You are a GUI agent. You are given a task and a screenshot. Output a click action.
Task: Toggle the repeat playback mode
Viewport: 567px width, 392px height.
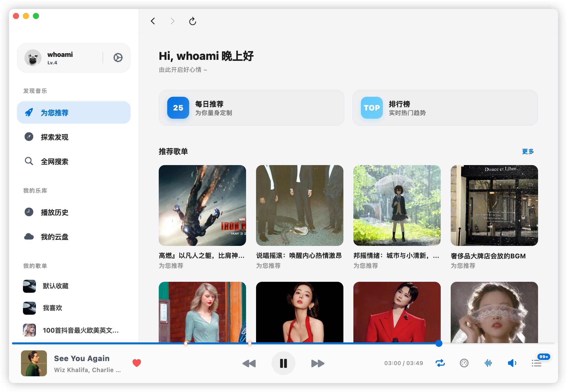pos(440,363)
